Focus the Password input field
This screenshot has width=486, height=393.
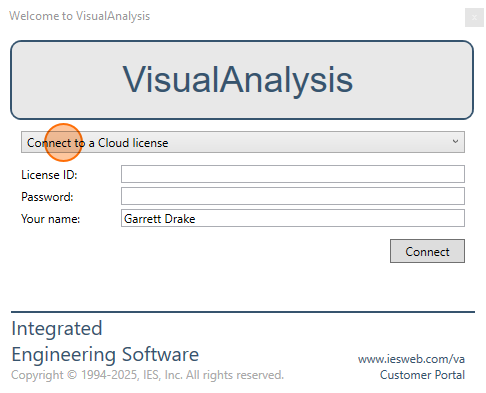click(x=293, y=196)
